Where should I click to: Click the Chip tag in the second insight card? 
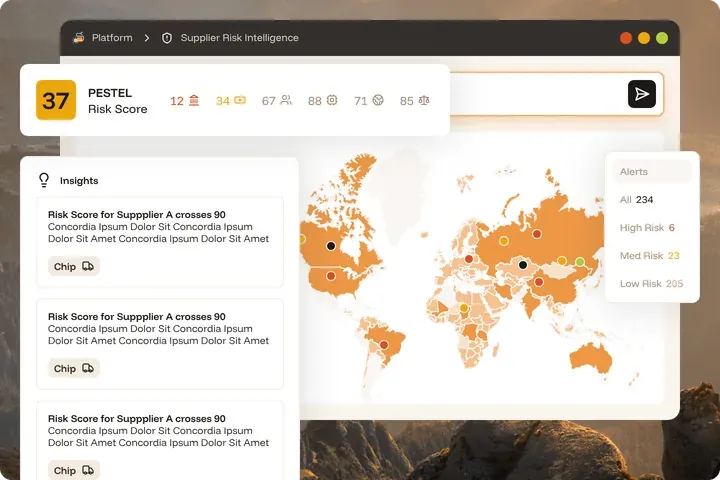(74, 368)
